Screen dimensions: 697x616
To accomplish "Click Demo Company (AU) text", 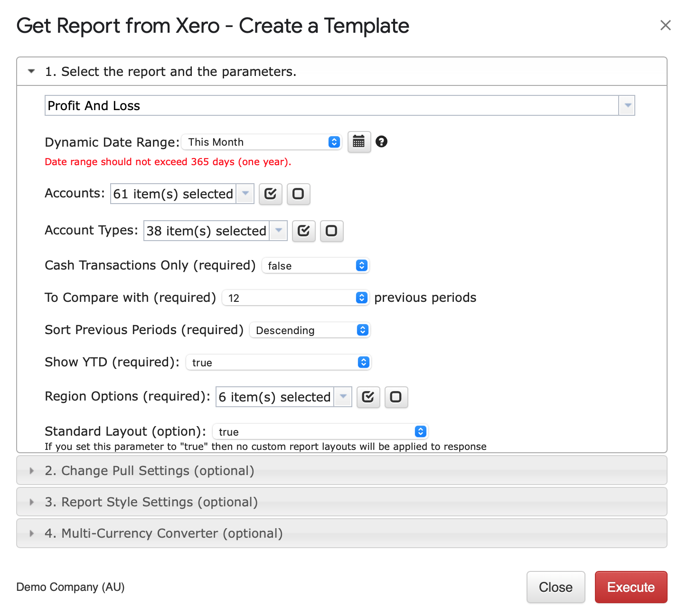I will click(70, 587).
